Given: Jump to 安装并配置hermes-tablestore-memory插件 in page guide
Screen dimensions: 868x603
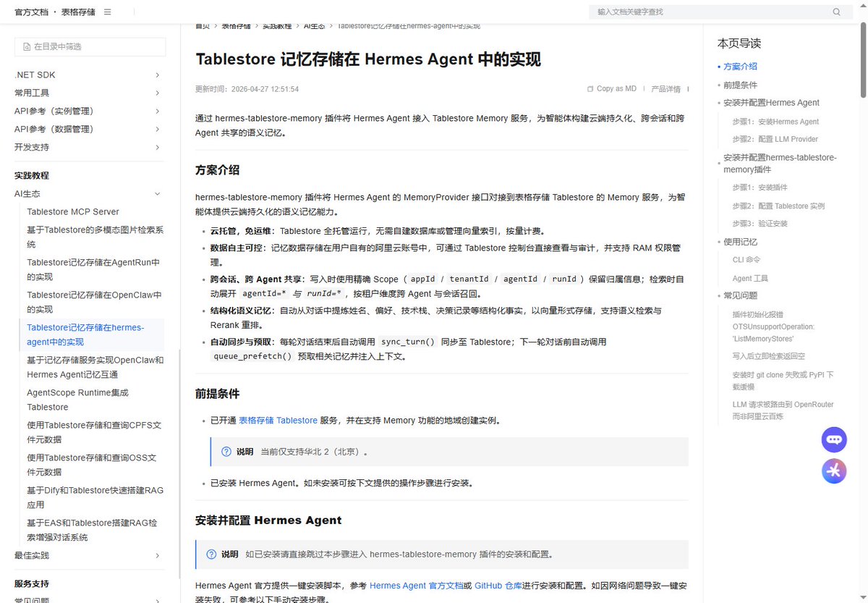Looking at the screenshot, I should coord(780,164).
